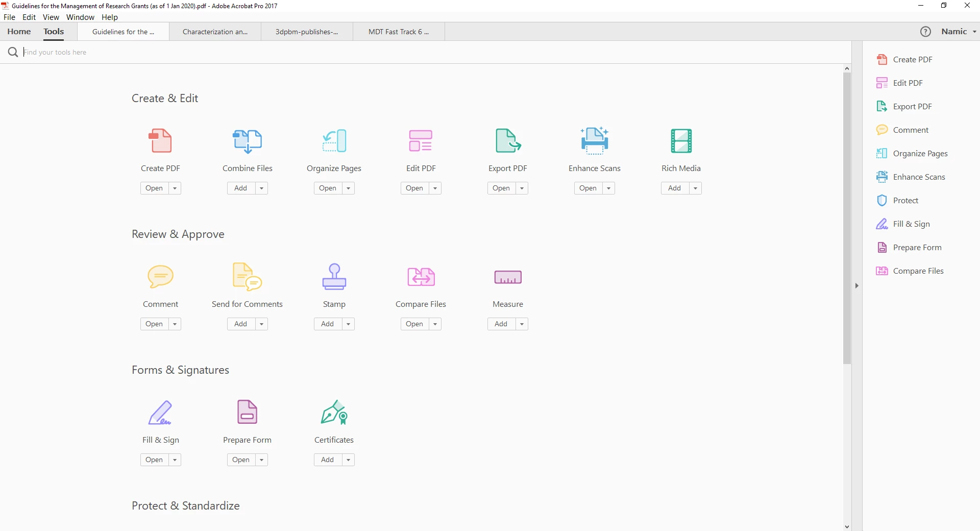Open Create PDF from right sidebar
The image size is (980, 531).
click(904, 59)
